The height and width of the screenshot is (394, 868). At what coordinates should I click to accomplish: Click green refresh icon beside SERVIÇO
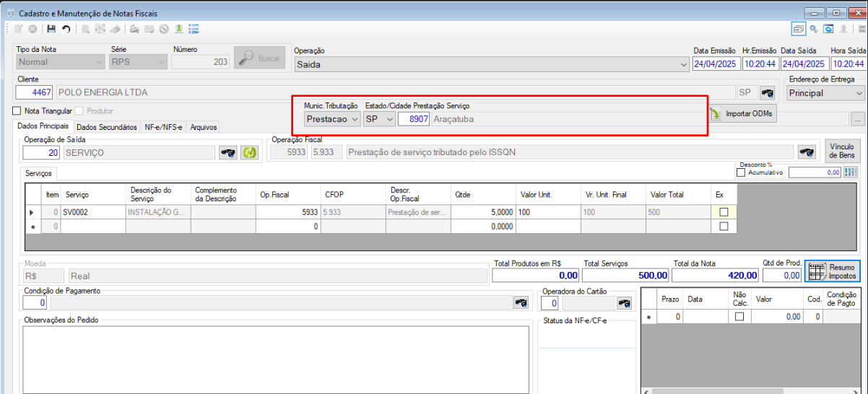click(250, 152)
